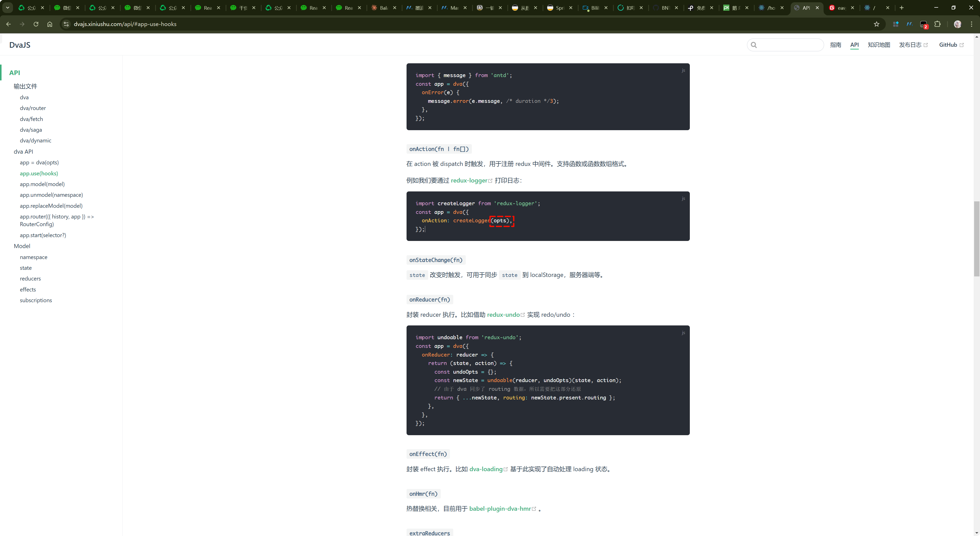
Task: Bookmark this page with star icon
Action: pos(877,24)
